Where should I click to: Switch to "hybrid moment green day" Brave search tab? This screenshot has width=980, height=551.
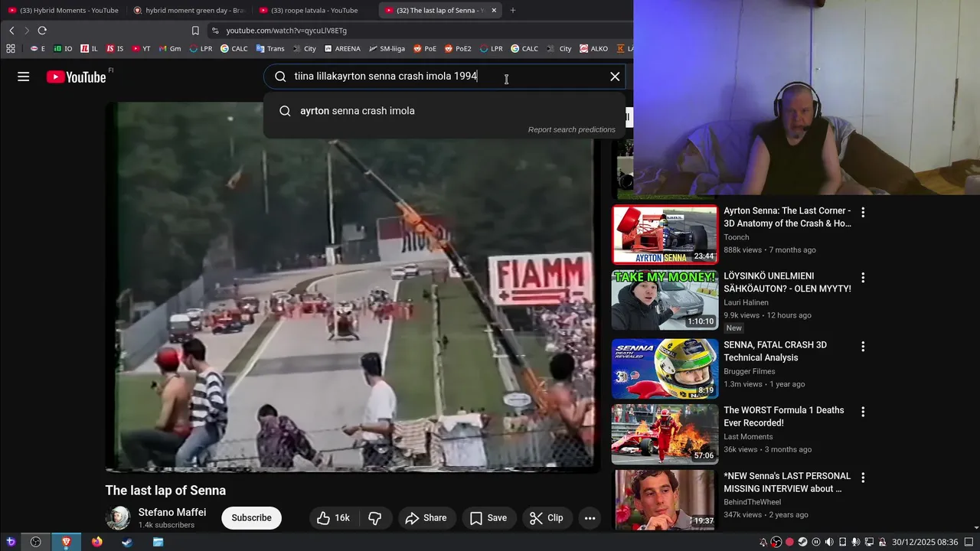[x=188, y=10]
